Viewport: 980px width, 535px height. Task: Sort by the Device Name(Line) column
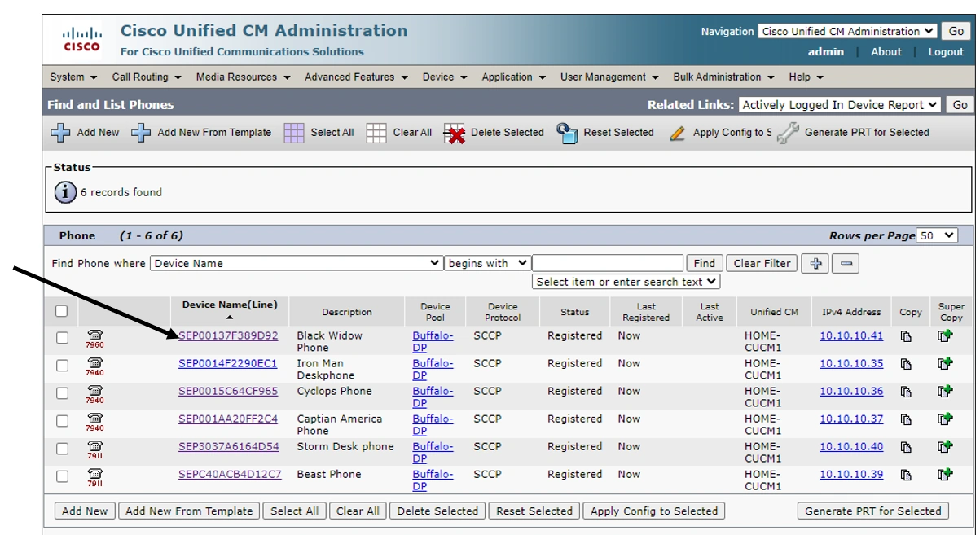pyautogui.click(x=230, y=305)
